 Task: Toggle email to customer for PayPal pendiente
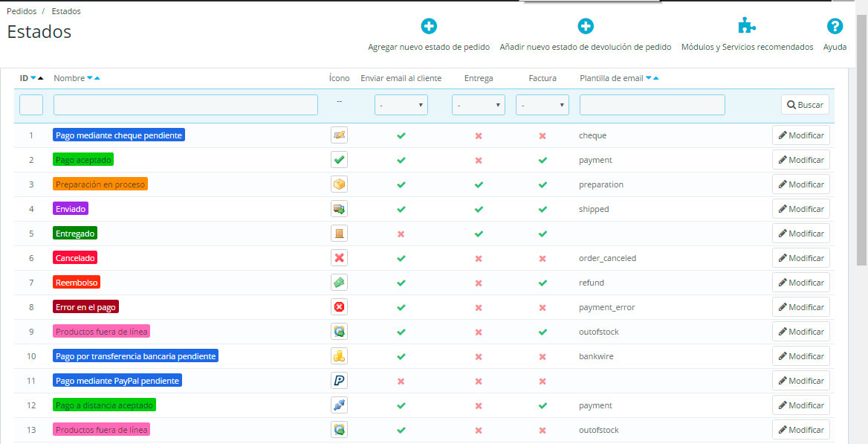coord(401,382)
